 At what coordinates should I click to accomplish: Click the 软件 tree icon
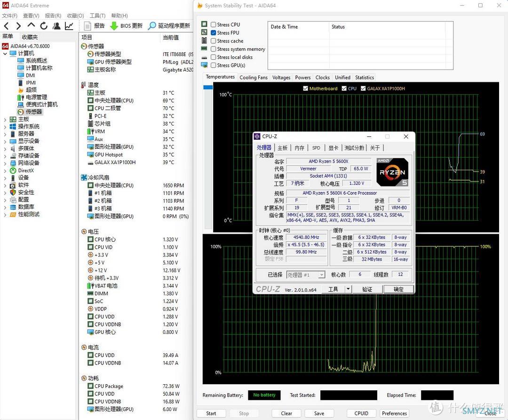click(x=13, y=185)
